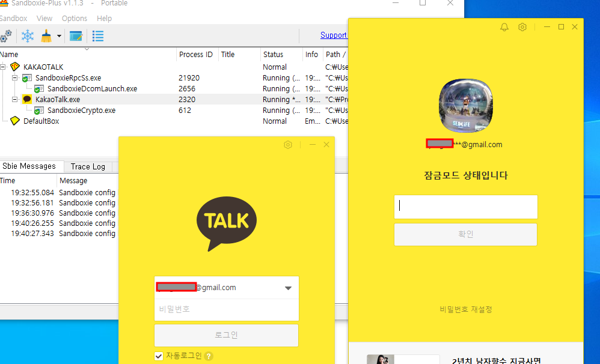Select the DefaultBox row name
Image resolution: width=600 pixels, height=364 pixels.
click(41, 121)
